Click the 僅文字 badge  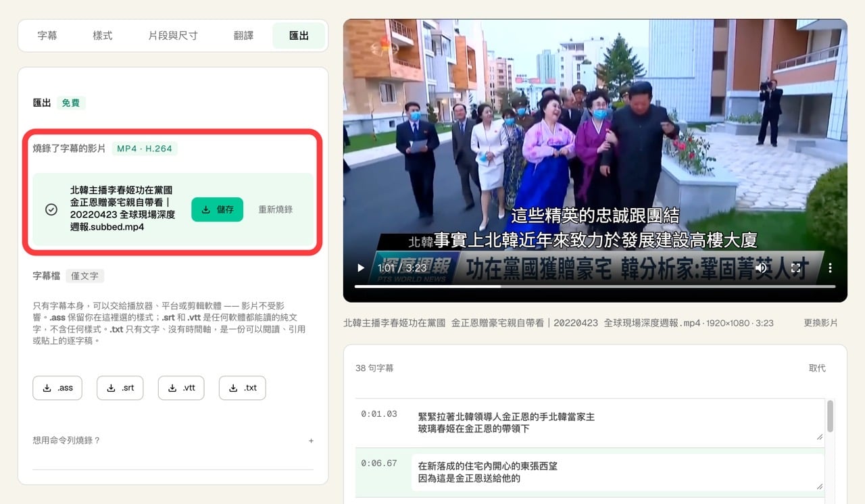[x=85, y=276]
